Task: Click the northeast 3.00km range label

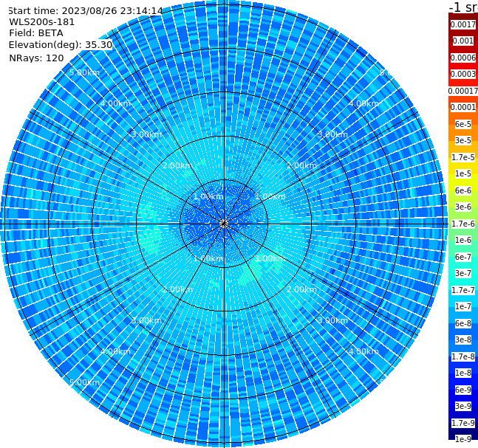Action: tap(332, 134)
